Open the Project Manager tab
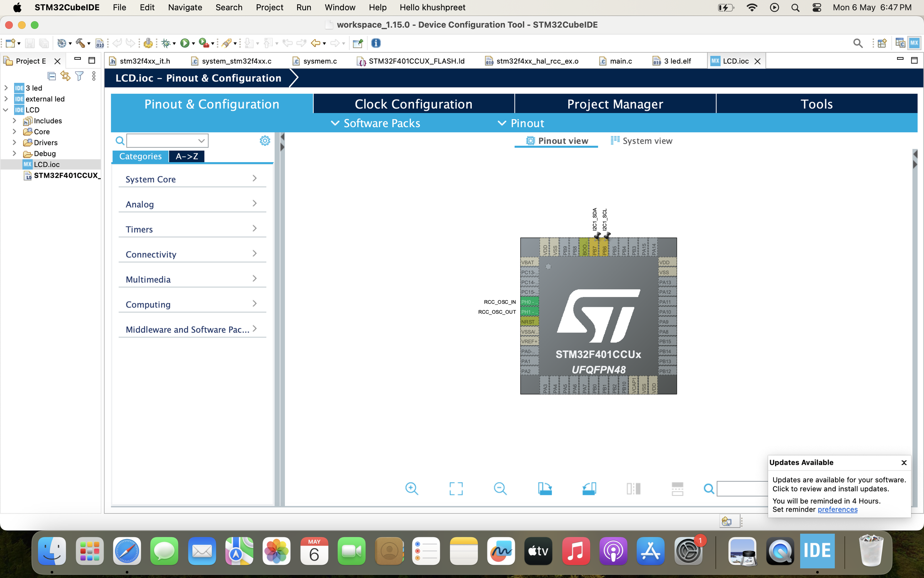The image size is (924, 578). coord(615,104)
